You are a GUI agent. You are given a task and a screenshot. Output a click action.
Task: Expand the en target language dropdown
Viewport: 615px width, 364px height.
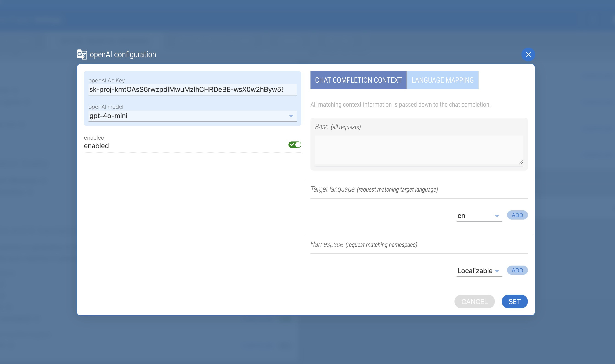pos(497,216)
